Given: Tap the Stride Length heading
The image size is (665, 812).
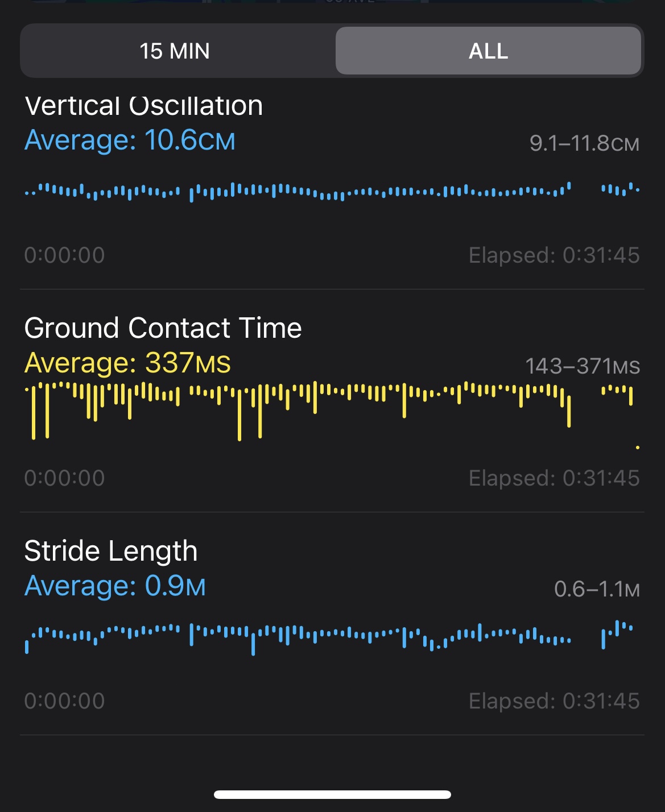Looking at the screenshot, I should 111,551.
